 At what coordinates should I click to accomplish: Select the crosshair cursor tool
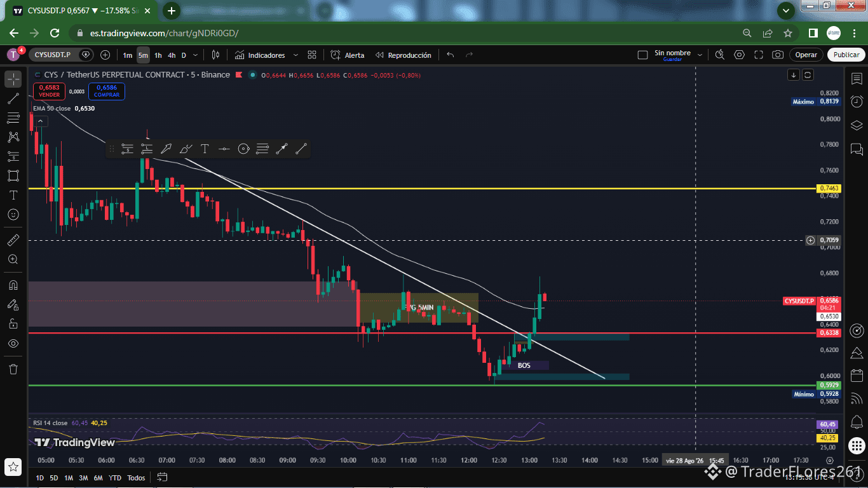coord(13,79)
